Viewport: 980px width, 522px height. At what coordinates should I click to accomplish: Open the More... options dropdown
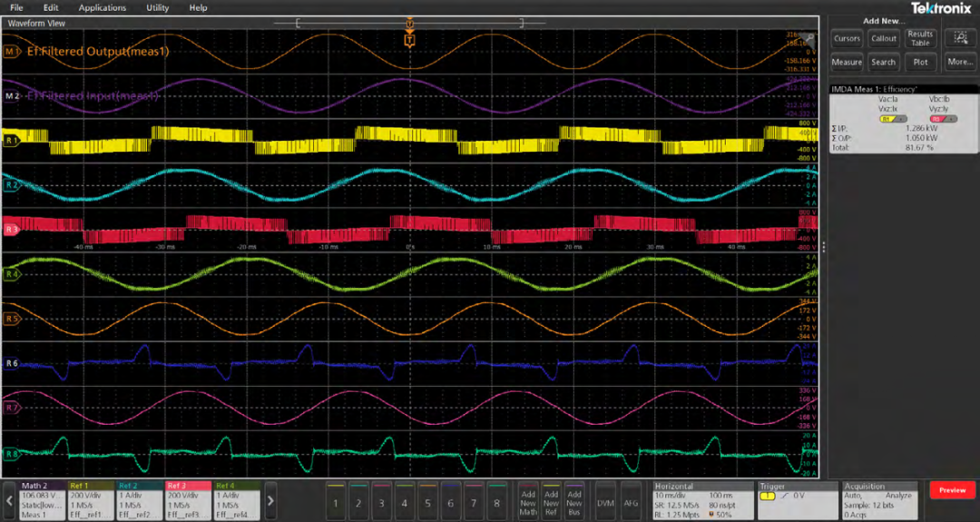tap(959, 63)
